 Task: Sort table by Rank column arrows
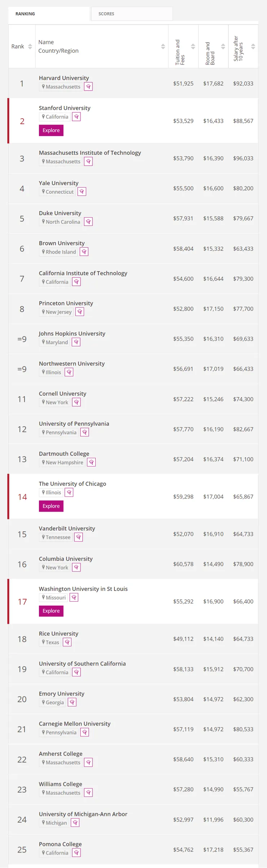(x=30, y=47)
